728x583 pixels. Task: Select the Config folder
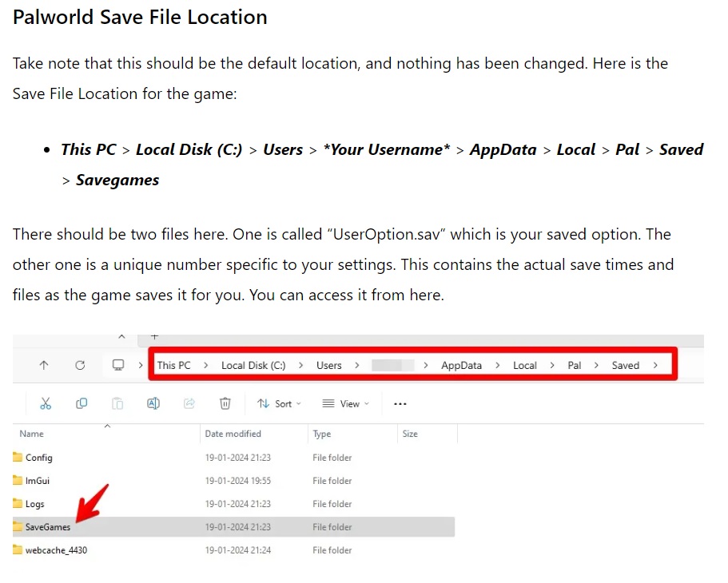pos(38,458)
